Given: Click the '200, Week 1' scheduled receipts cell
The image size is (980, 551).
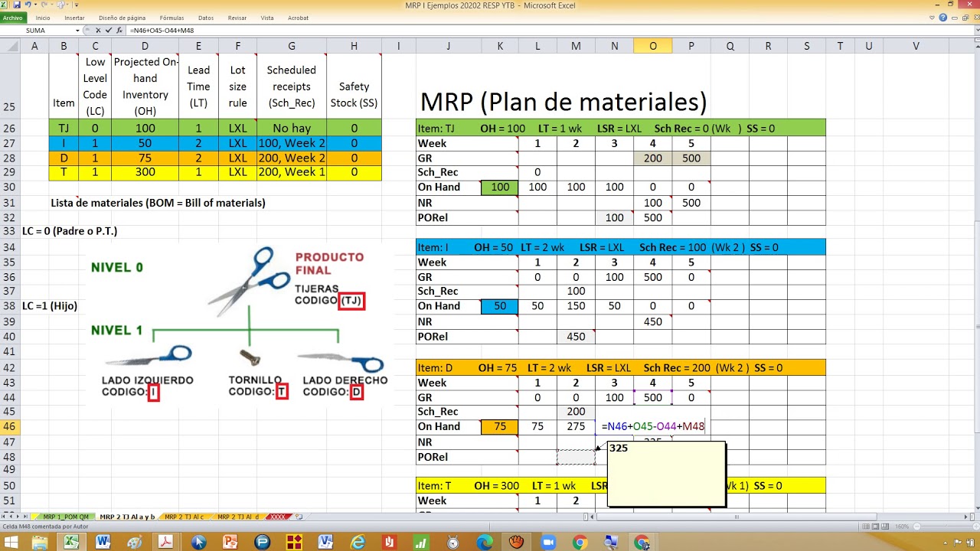Looking at the screenshot, I should (292, 172).
